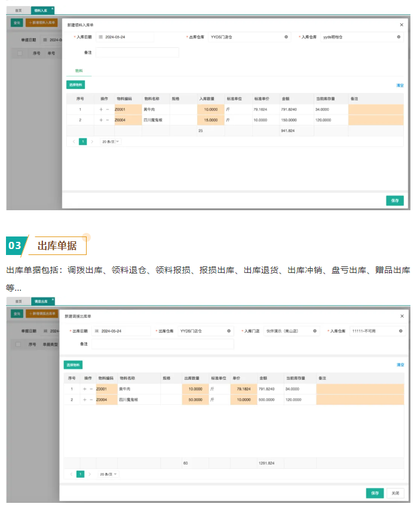The width and height of the screenshot is (420, 513).
Task: Go to previous page in 调拨出库单 pagination
Action: (x=71, y=474)
